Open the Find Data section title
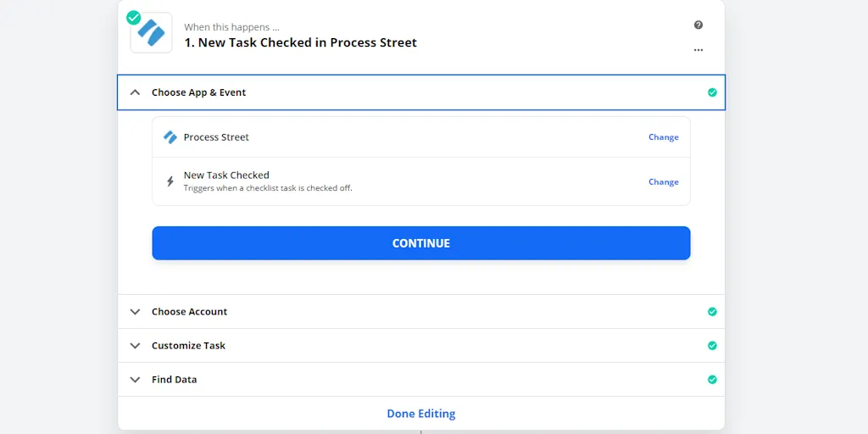 pyautogui.click(x=175, y=380)
